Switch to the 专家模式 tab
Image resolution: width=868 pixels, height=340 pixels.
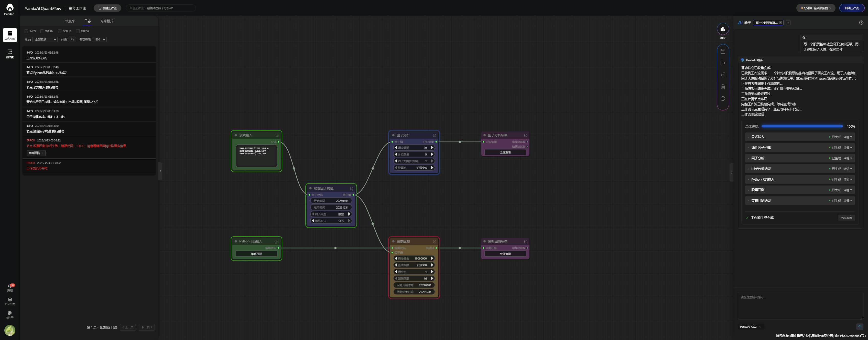107,21
